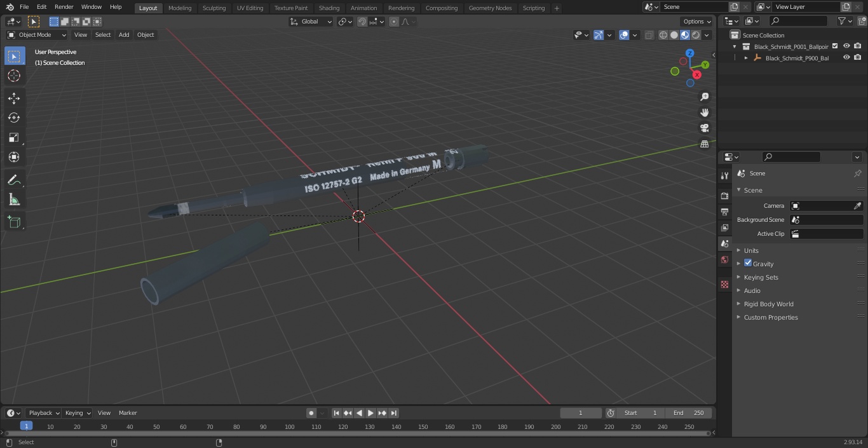Activate the Move tool
Image resolution: width=868 pixels, height=448 pixels.
point(14,98)
